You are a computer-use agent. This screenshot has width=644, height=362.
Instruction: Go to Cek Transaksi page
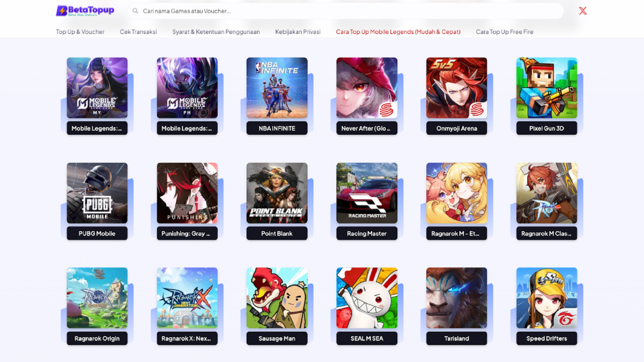pyautogui.click(x=138, y=32)
